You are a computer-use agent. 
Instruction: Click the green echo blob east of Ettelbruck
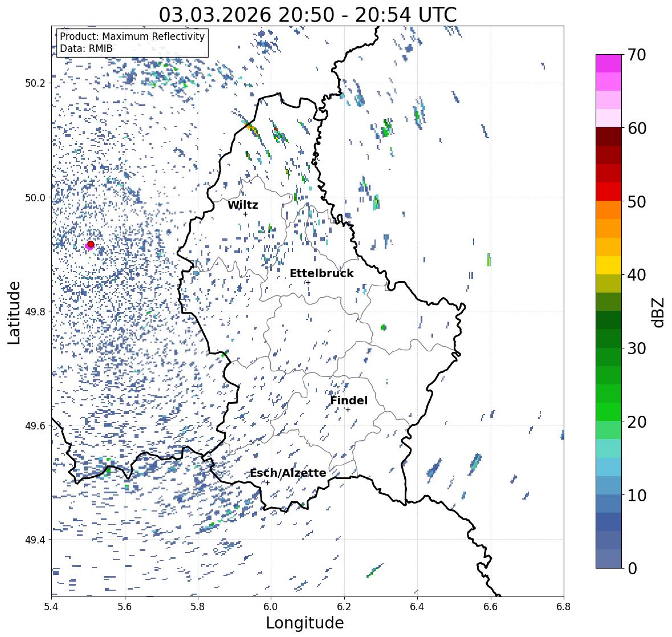[384, 327]
